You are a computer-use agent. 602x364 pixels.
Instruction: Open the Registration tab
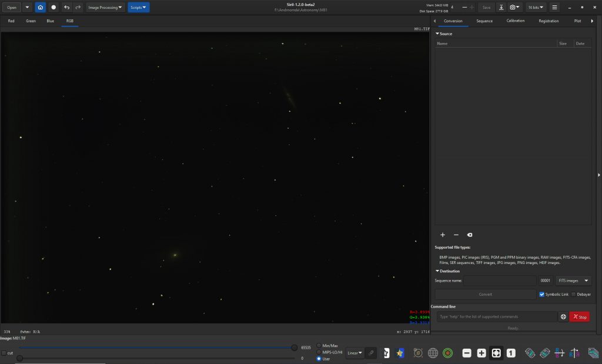point(549,21)
